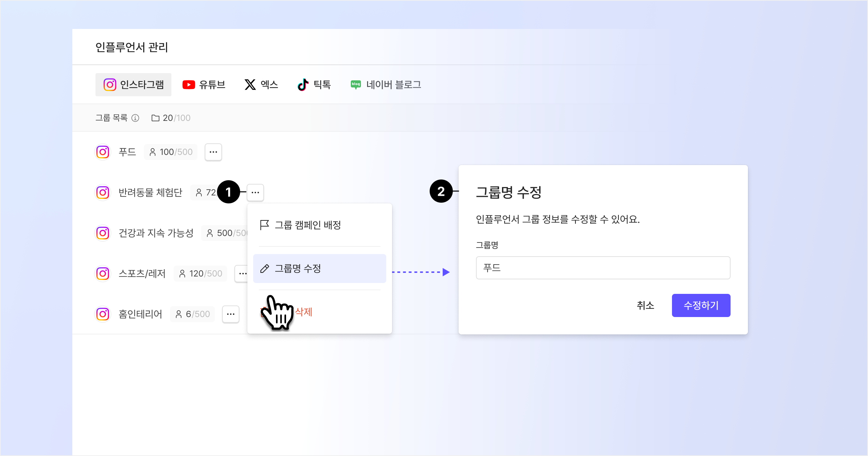Click the folder icon next to 20/100
The height and width of the screenshot is (456, 868).
tap(155, 118)
